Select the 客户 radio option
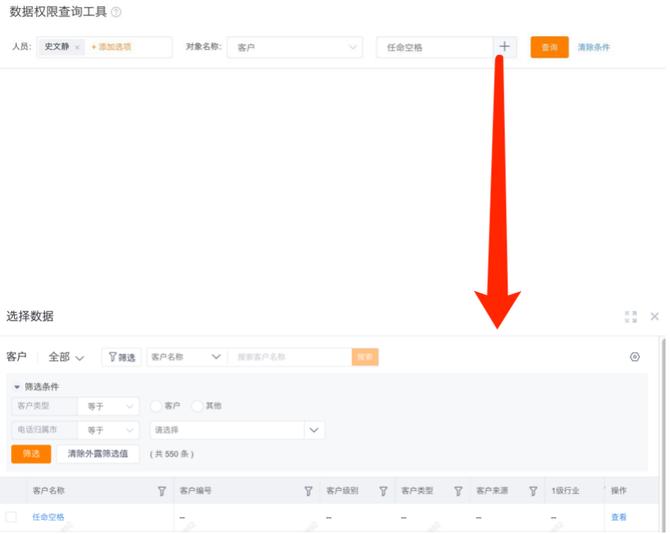Viewport: 670px width, 534px height. pos(156,406)
